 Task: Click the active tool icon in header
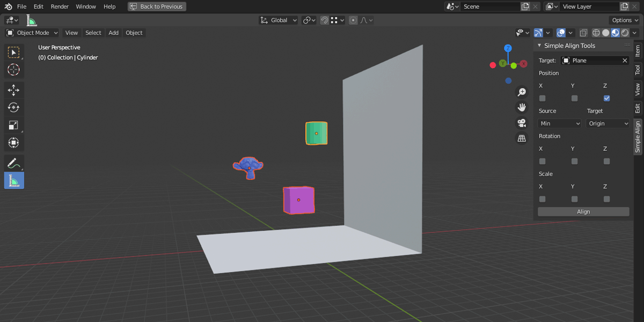point(32,20)
